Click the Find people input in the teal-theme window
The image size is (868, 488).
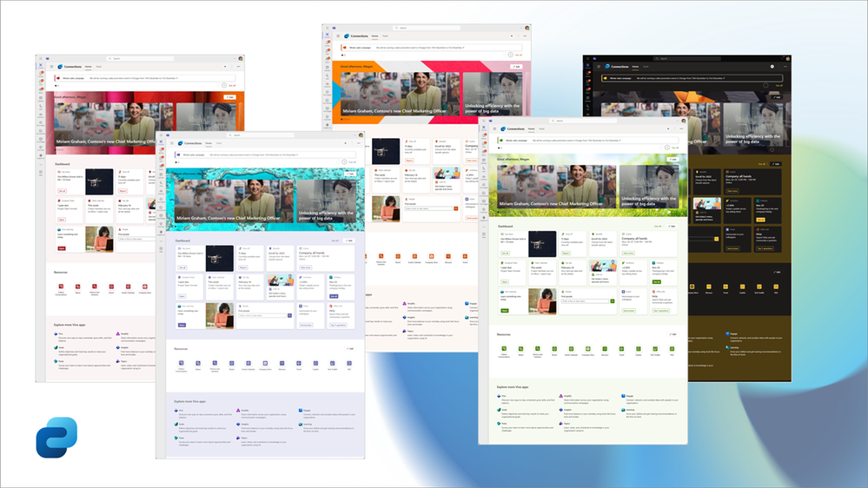point(263,315)
